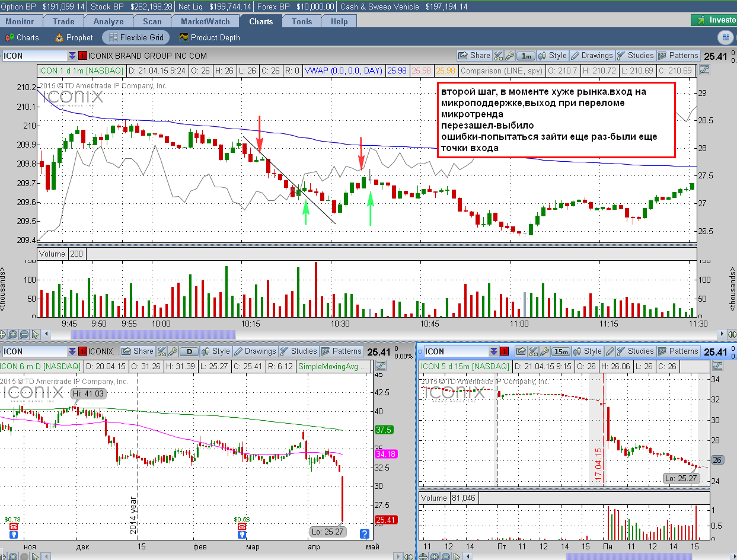Open the 15m timeframe selector
Viewport: 737px width, 560px height.
[561, 351]
